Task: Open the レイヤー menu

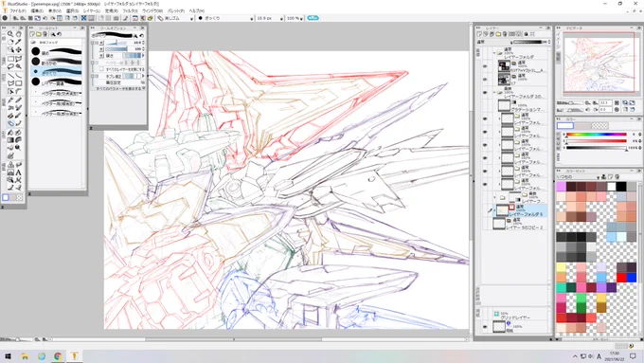Action: 91,10
